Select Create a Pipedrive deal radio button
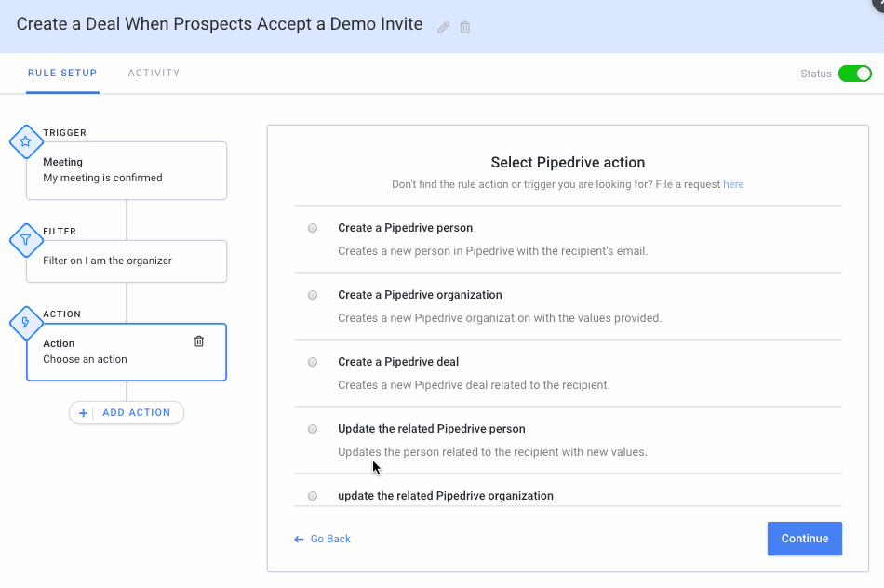 [x=313, y=362]
